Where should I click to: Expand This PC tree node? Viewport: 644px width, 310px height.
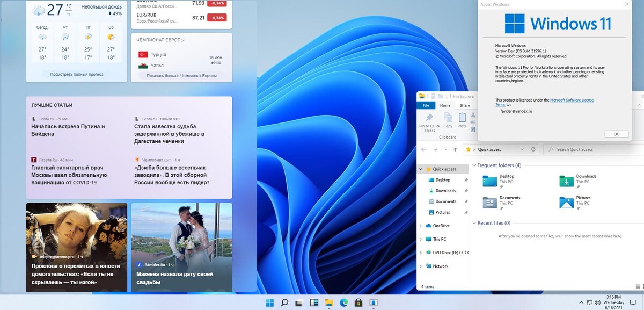pos(421,239)
